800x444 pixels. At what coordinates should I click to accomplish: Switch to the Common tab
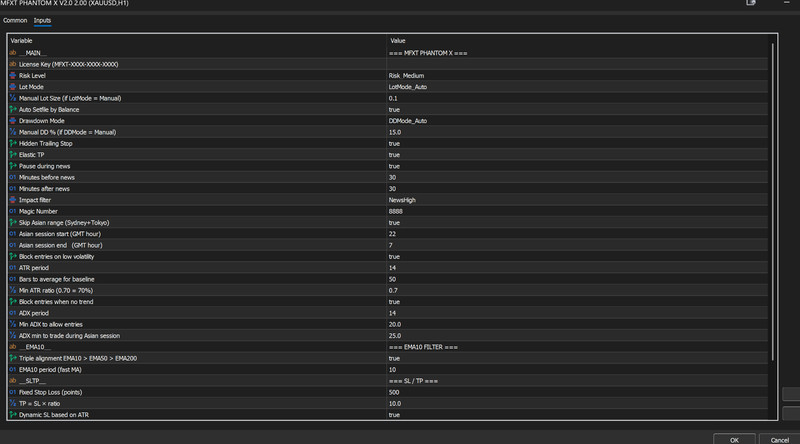[x=15, y=20]
